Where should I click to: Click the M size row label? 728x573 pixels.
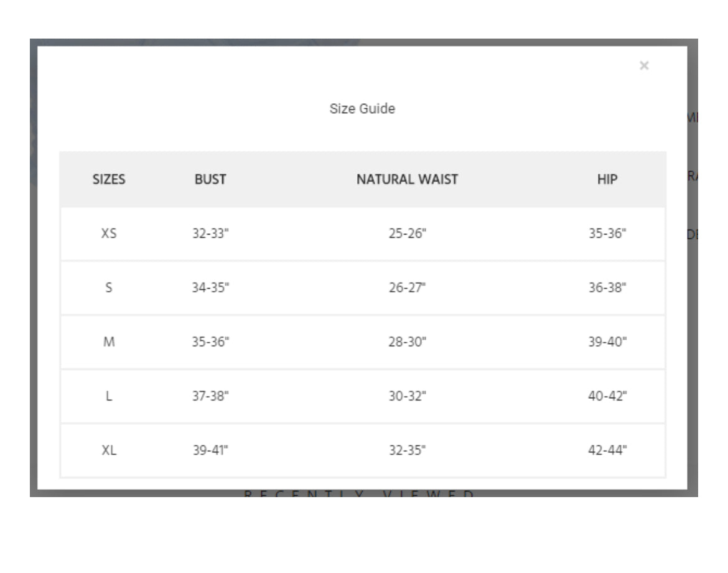click(109, 342)
